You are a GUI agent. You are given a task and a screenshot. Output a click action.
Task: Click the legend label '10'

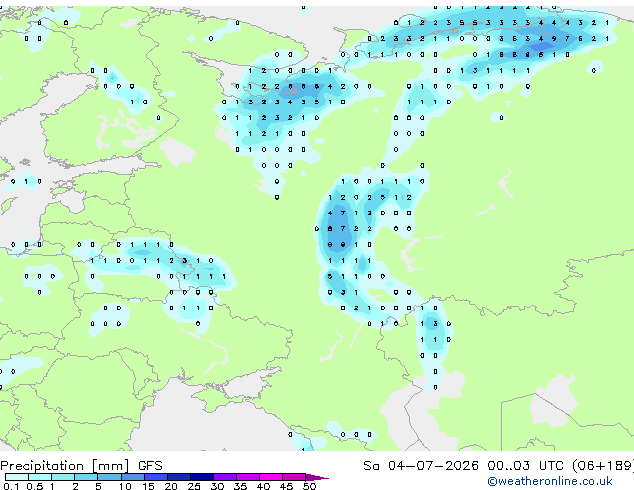(125, 486)
